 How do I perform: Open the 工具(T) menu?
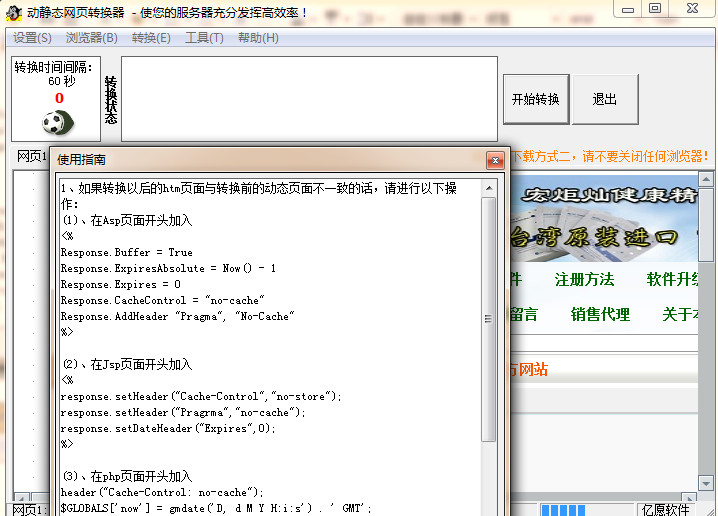click(x=204, y=38)
